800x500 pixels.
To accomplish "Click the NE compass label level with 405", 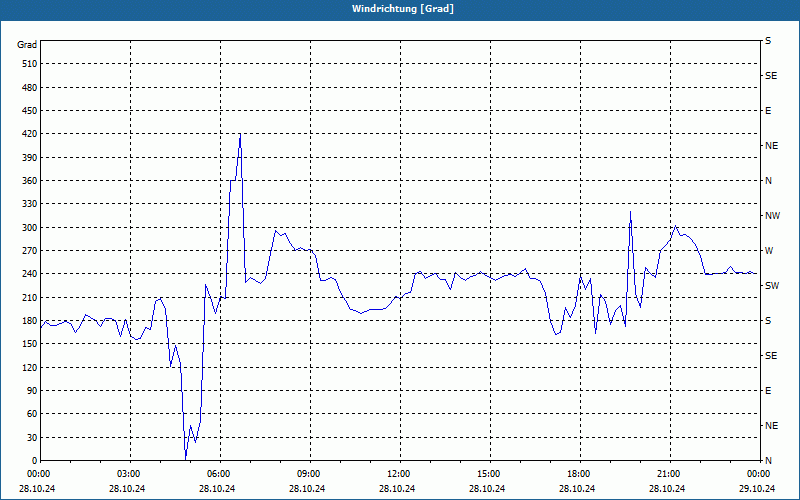I will click(x=772, y=146).
